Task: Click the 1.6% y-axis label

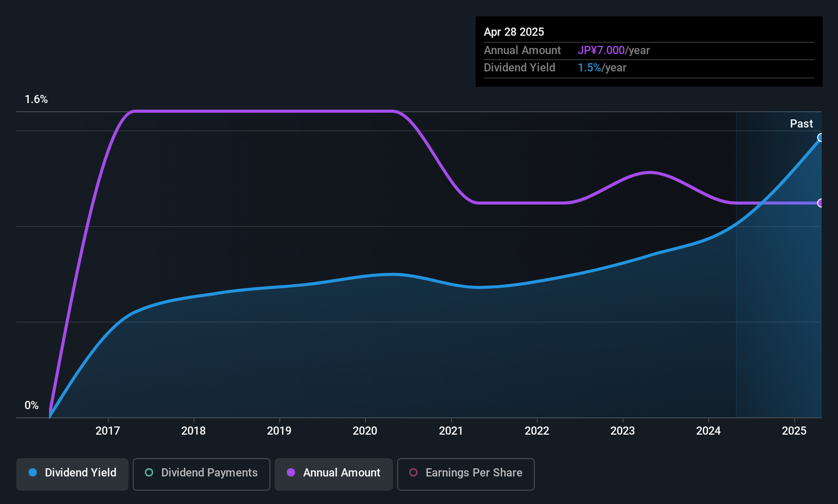Action: (x=36, y=99)
